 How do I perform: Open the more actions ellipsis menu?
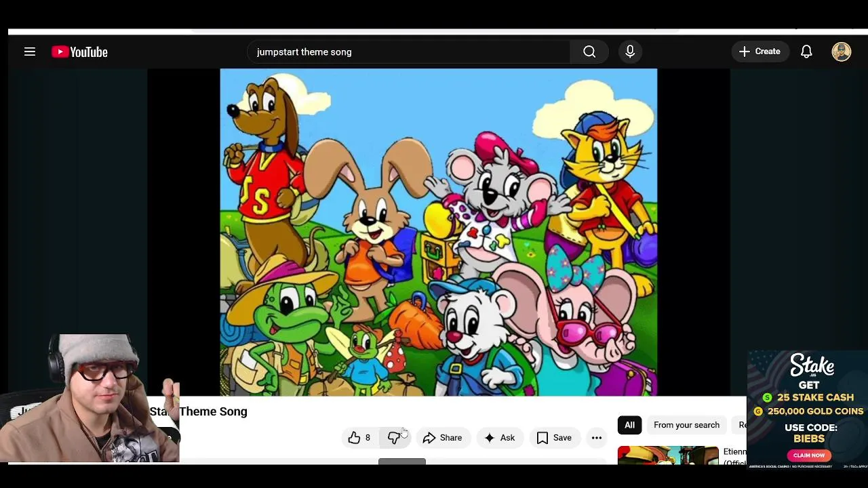[x=597, y=438]
